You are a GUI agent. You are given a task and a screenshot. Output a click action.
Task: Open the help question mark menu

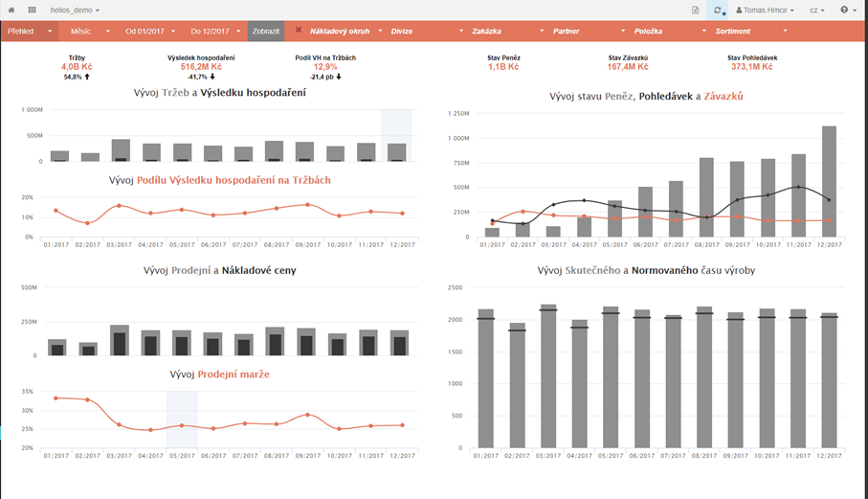click(847, 10)
